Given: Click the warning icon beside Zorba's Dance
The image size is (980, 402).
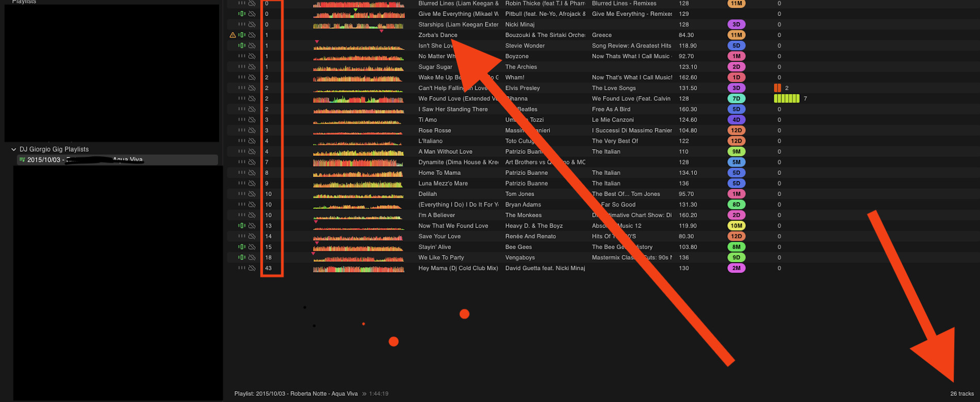Looking at the screenshot, I should (232, 35).
